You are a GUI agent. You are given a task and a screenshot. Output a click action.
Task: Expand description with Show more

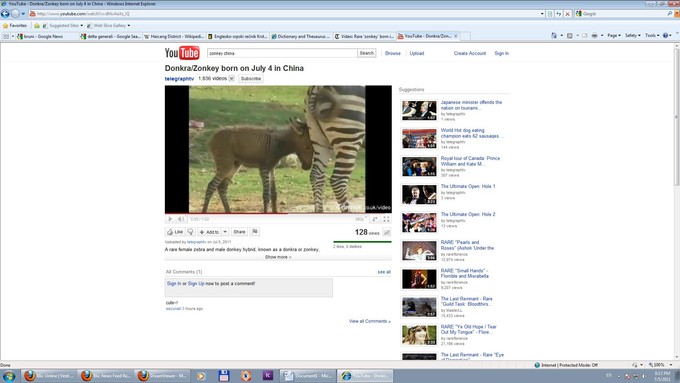pos(278,257)
